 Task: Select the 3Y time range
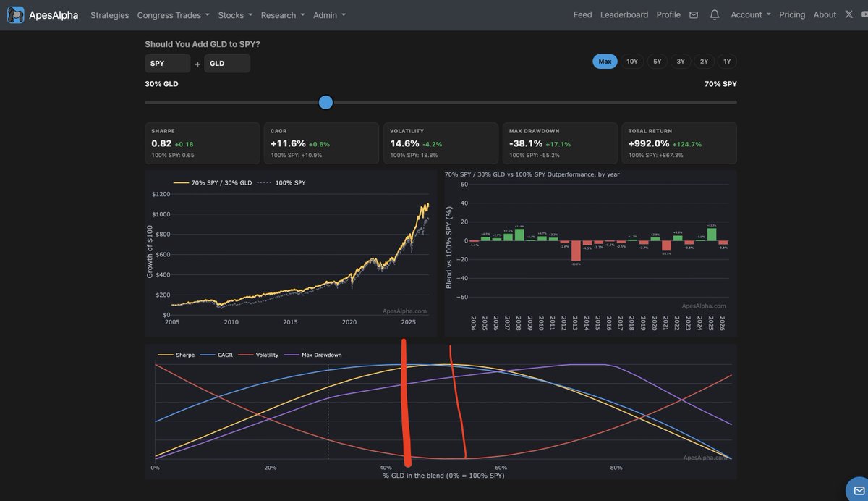(681, 62)
